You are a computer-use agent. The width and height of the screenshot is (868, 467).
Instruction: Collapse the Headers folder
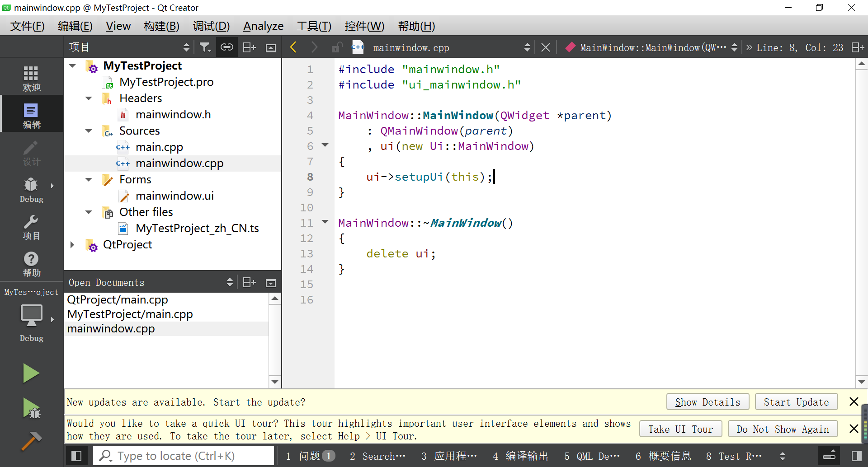(89, 98)
